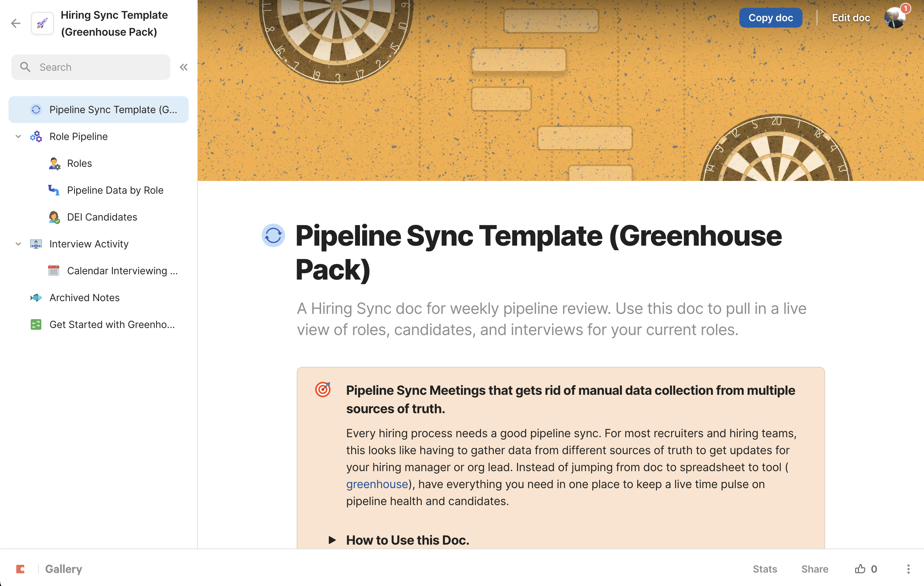Click the sync icon beside page title

(273, 235)
